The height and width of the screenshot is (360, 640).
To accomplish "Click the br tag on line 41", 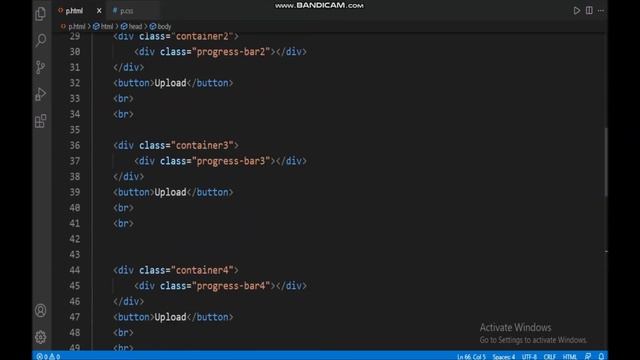I will (x=123, y=223).
